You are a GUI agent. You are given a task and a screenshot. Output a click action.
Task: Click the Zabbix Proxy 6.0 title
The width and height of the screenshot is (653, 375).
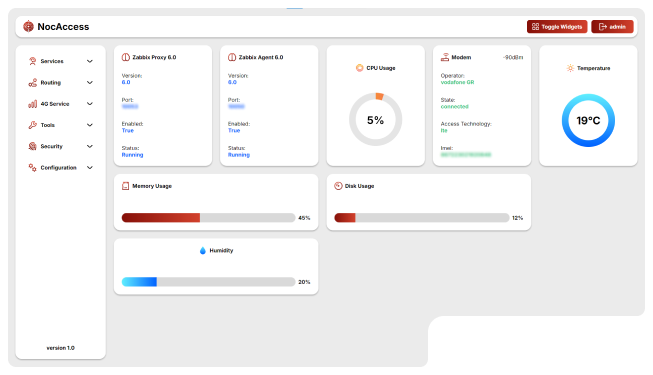click(x=154, y=57)
